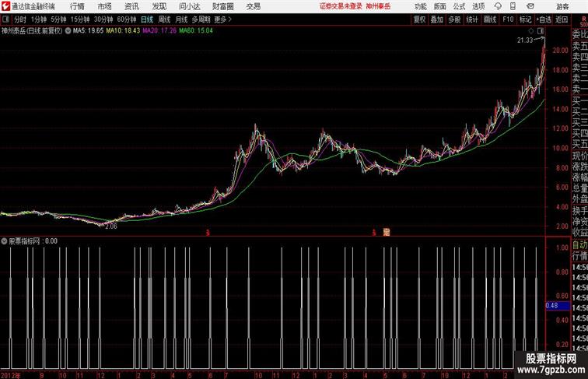Screen dimensions: 588x379
Task: Switch to the 5分钟 period tab
Action: point(58,19)
